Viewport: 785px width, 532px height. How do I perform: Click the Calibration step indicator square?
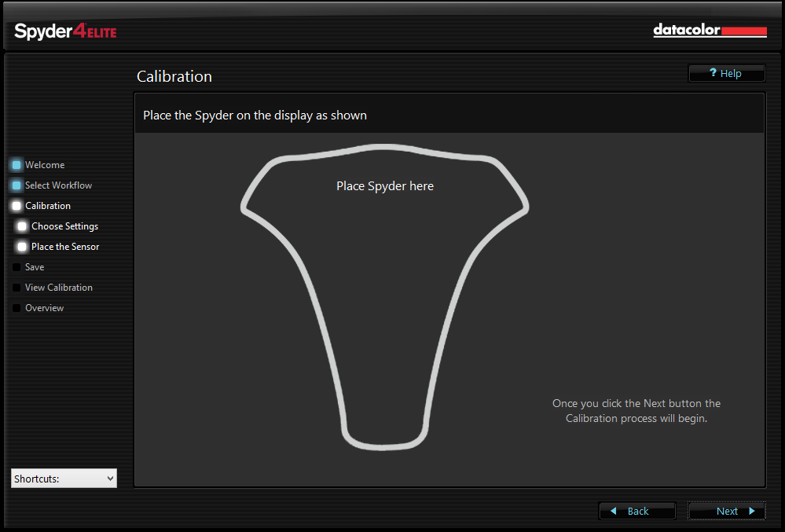point(16,205)
